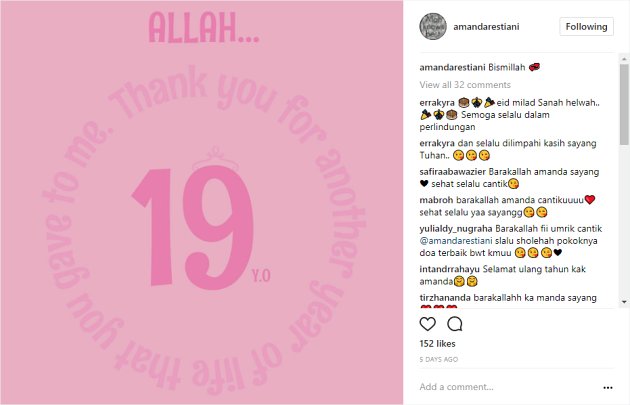Open errakyra's profile from first comment
Viewport: 630px width, 405px height.
(x=437, y=102)
